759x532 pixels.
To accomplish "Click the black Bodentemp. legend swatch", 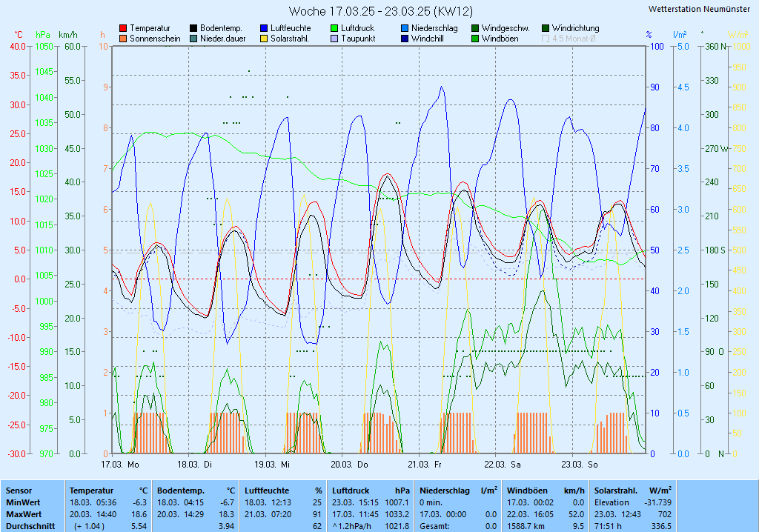I will tap(193, 29).
